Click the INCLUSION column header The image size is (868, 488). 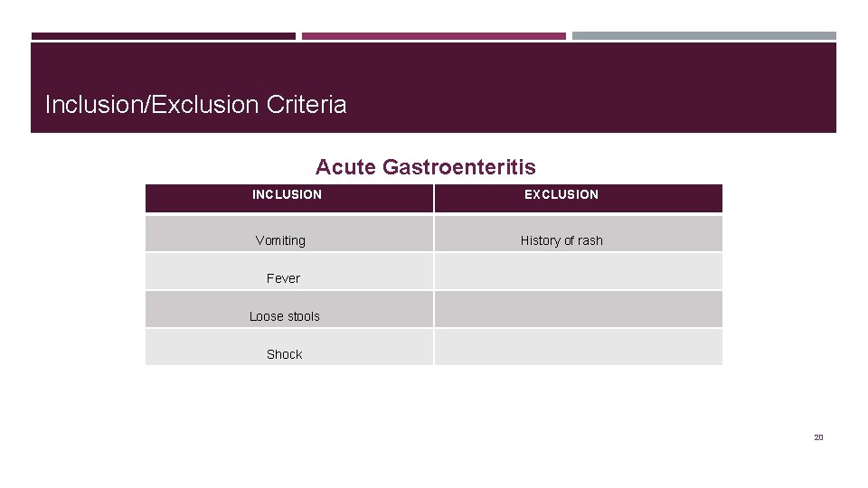pyautogui.click(x=287, y=194)
